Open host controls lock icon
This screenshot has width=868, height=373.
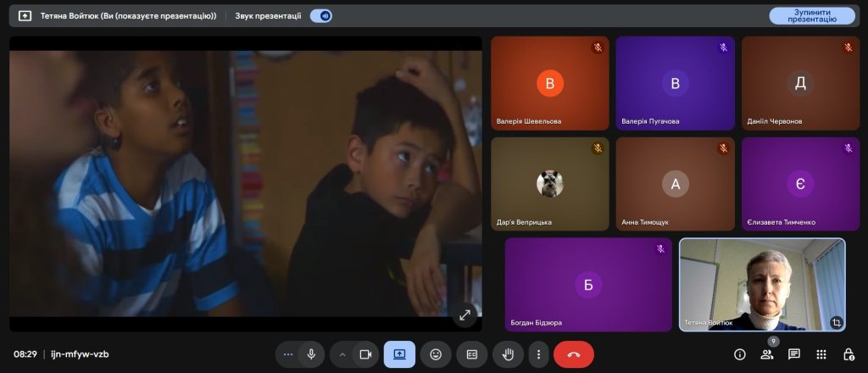(x=849, y=354)
